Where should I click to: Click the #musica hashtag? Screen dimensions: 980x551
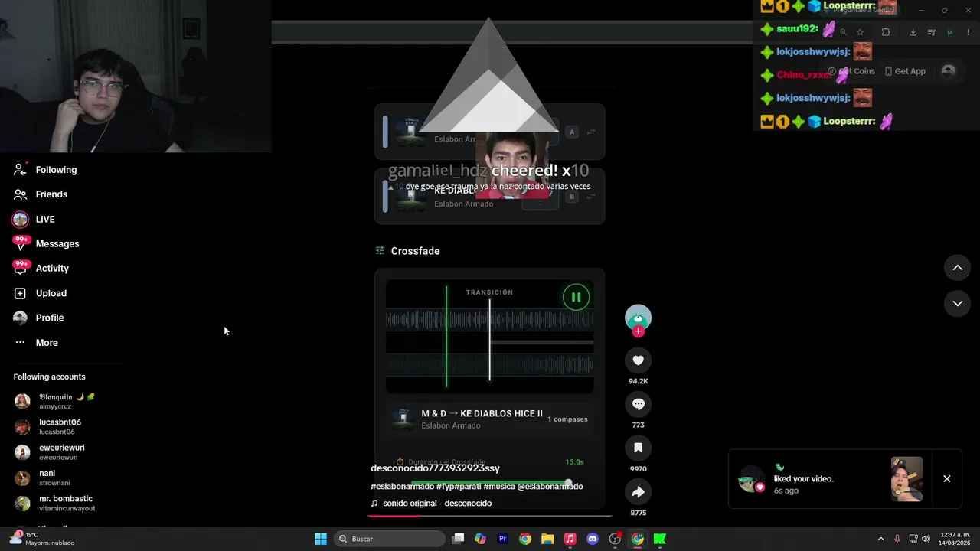[498, 487]
